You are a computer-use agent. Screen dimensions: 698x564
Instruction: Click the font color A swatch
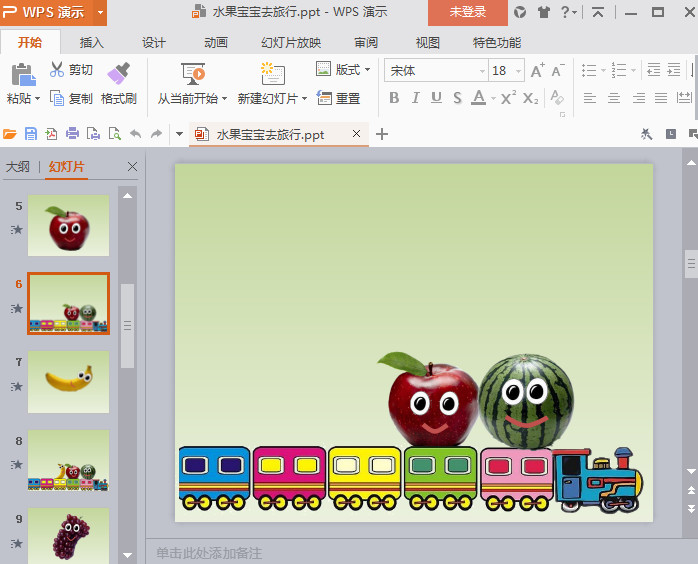coord(478,98)
